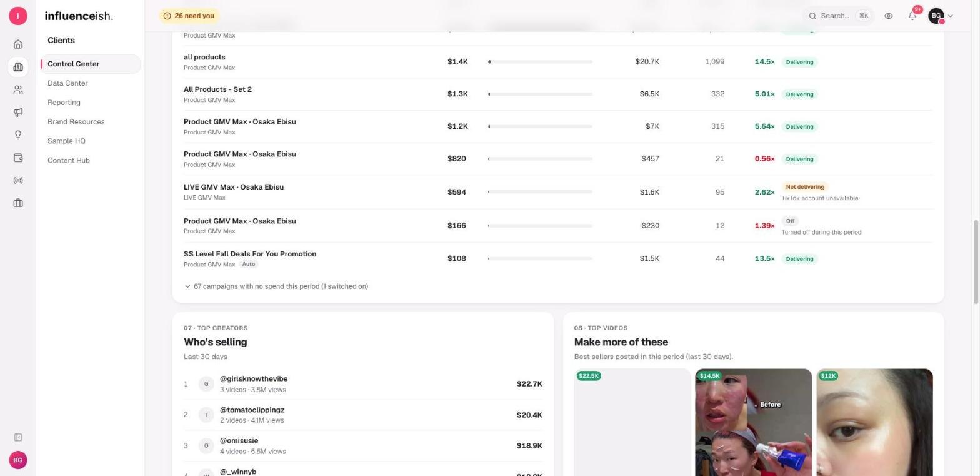Open the Reporting section
Viewport: 980px width, 476px height.
64,103
